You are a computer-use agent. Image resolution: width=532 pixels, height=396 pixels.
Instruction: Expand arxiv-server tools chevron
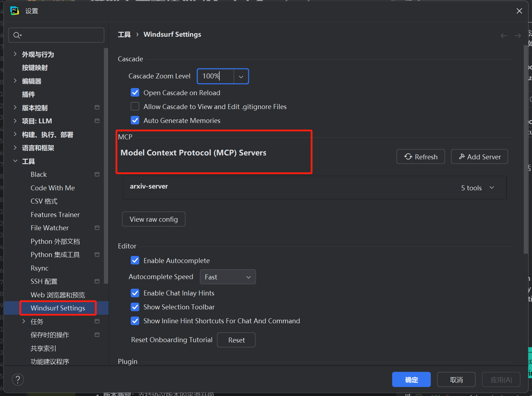pyautogui.click(x=492, y=187)
